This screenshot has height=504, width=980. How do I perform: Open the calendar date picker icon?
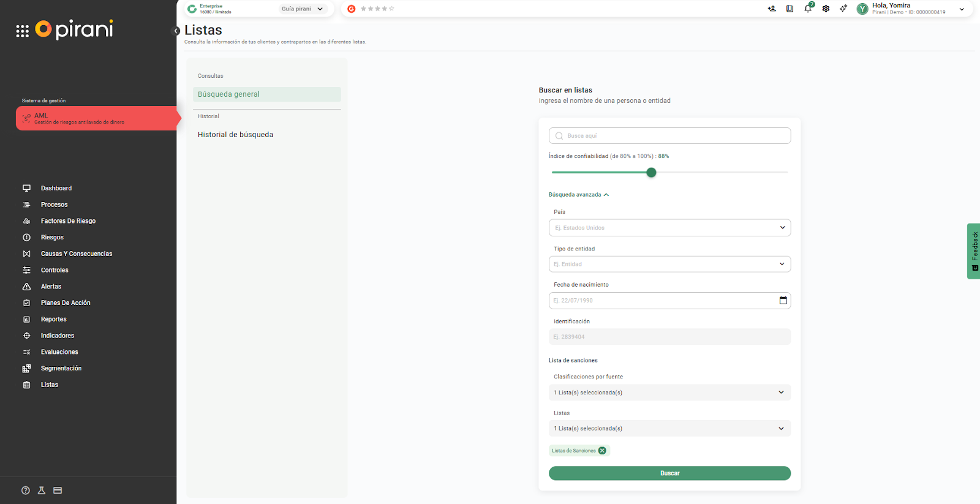[x=783, y=300]
